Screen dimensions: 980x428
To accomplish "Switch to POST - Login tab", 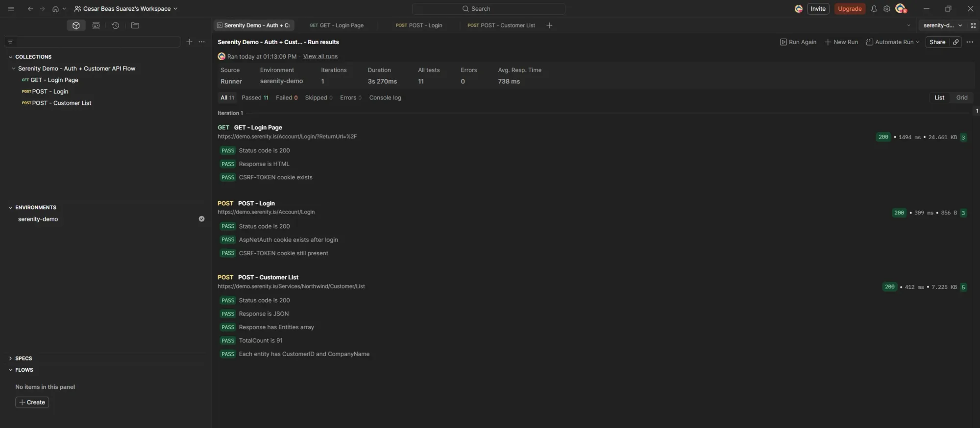I will coord(419,25).
